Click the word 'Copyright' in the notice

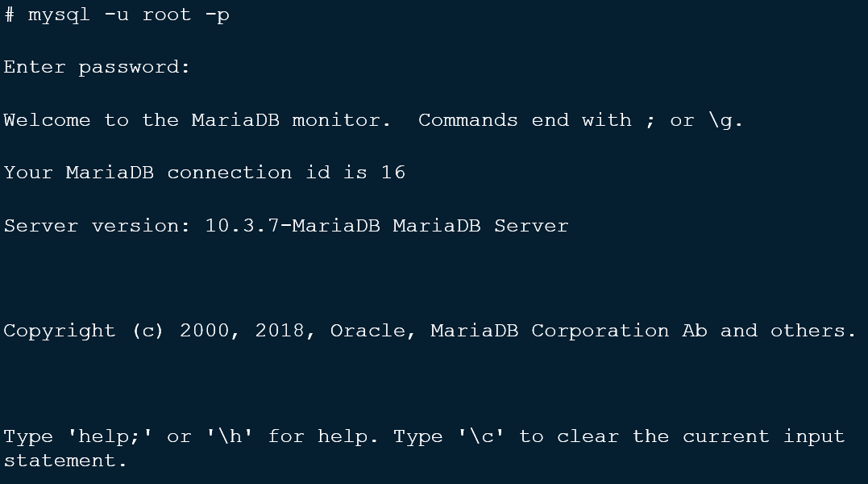[60, 332]
